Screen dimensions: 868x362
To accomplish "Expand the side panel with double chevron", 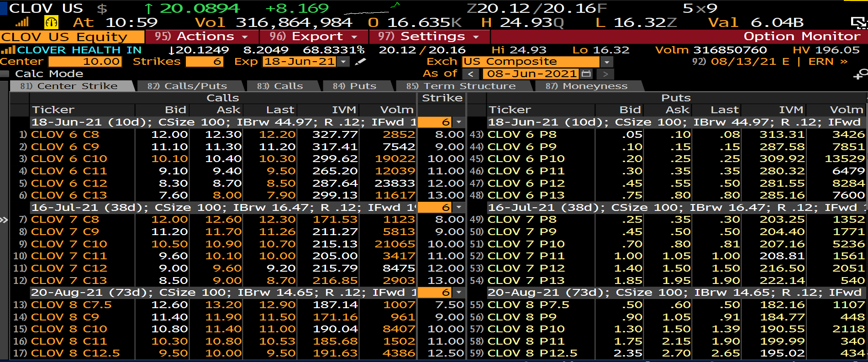I will (x=4, y=220).
